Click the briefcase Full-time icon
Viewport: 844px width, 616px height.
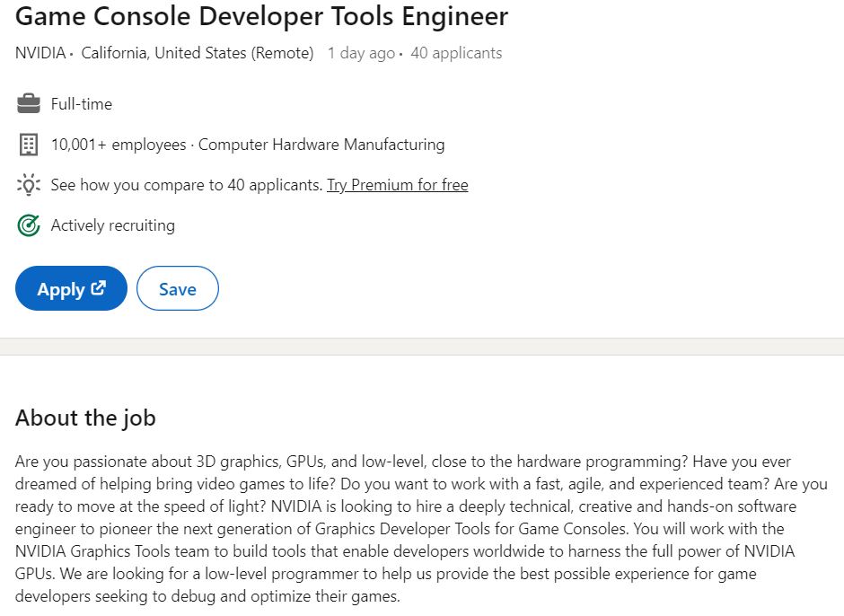click(x=29, y=103)
